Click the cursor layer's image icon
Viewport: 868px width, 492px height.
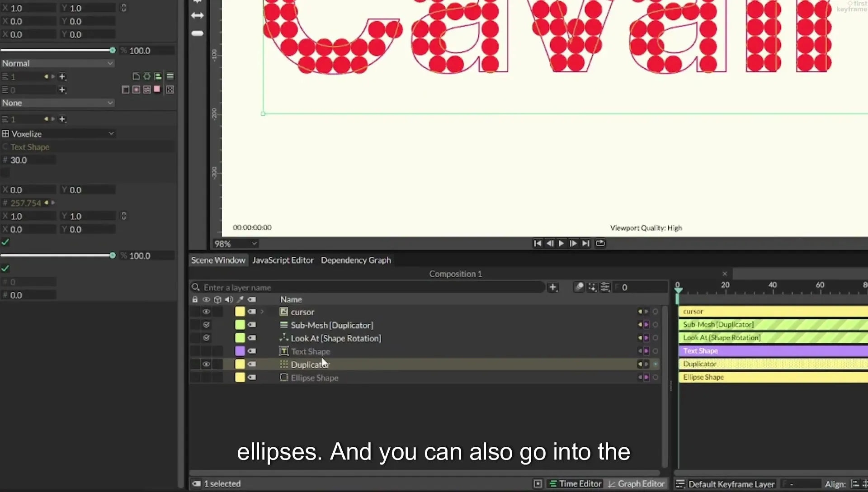(284, 312)
